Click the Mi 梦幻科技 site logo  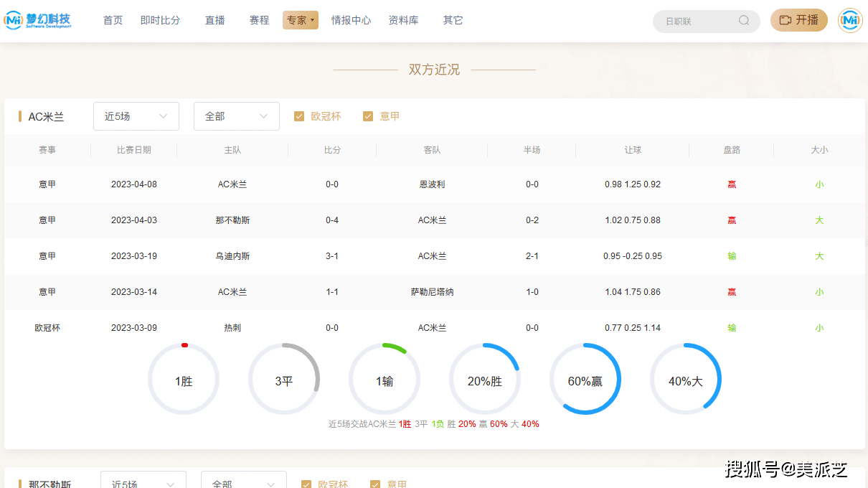pos(39,20)
